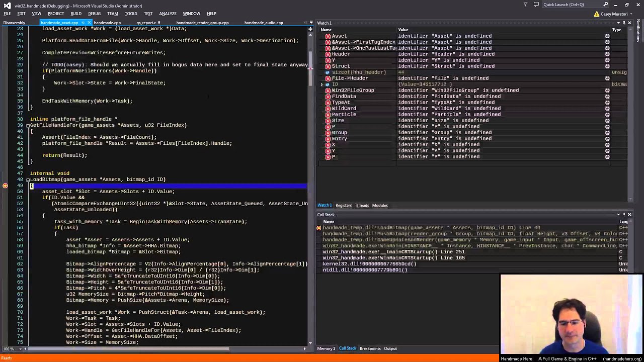
Task: Click the Visual Studio logo icon
Action: click(x=7, y=5)
